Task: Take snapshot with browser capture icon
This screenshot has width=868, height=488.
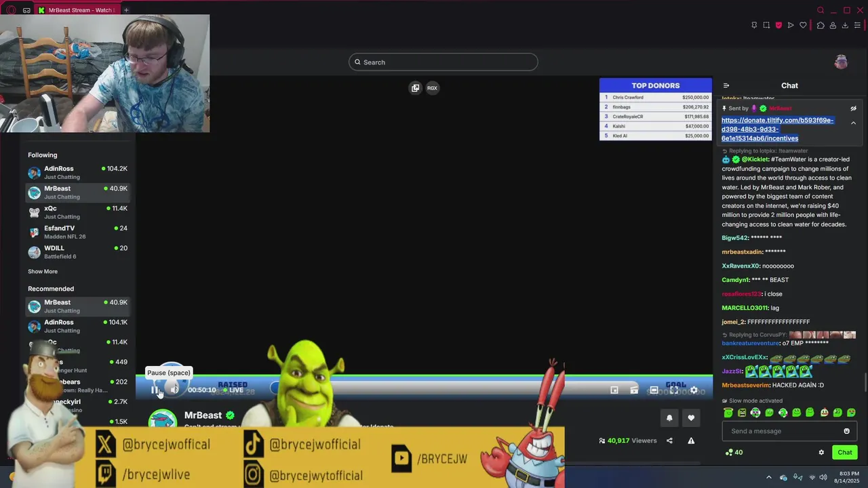Action: click(x=766, y=25)
